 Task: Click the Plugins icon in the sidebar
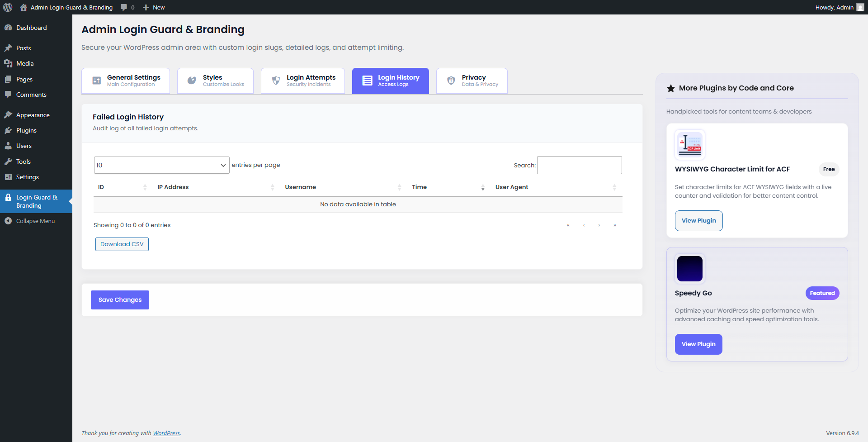[x=9, y=130]
